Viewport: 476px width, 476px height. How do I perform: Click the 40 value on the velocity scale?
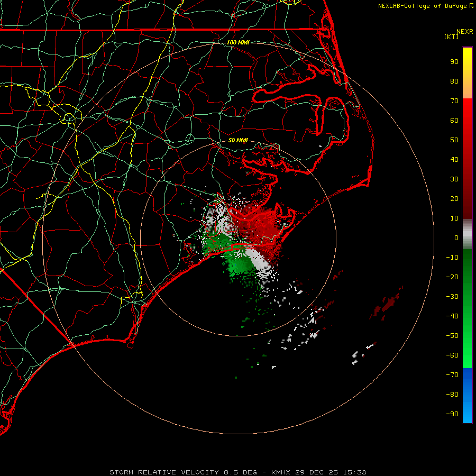[454, 160]
